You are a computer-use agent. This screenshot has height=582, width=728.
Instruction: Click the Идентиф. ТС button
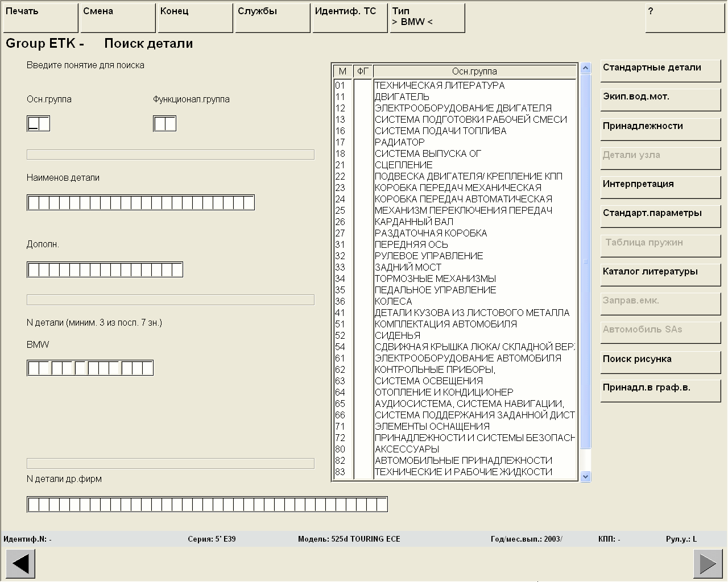tap(350, 18)
